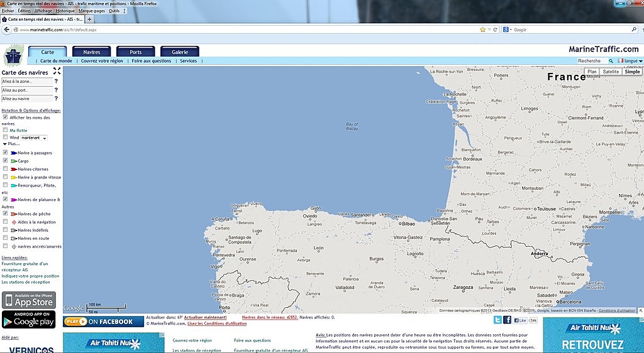Click the MarineTraffic ship logo
This screenshot has height=353, width=644.
coord(14,56)
